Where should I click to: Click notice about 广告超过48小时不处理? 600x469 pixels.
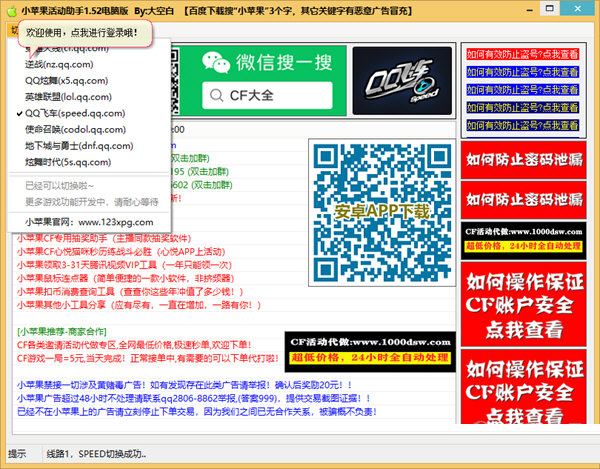click(194, 398)
